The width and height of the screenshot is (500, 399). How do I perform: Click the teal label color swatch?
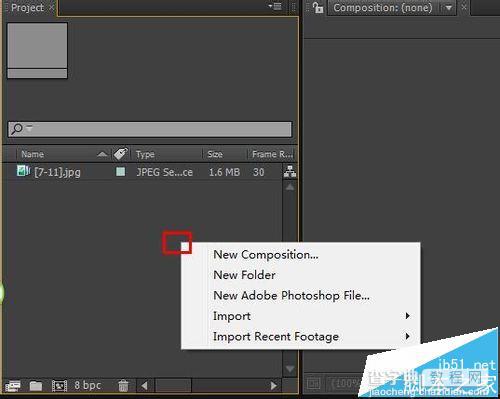pos(120,172)
